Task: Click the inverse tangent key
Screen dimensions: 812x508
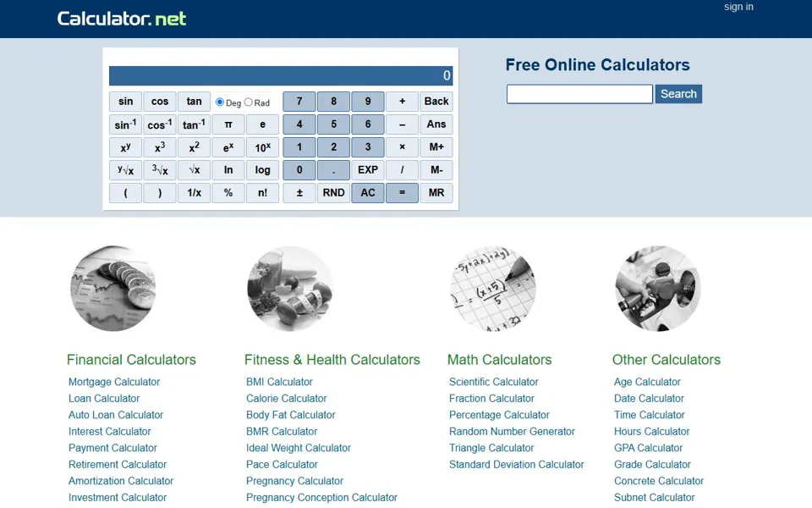Action: click(194, 124)
